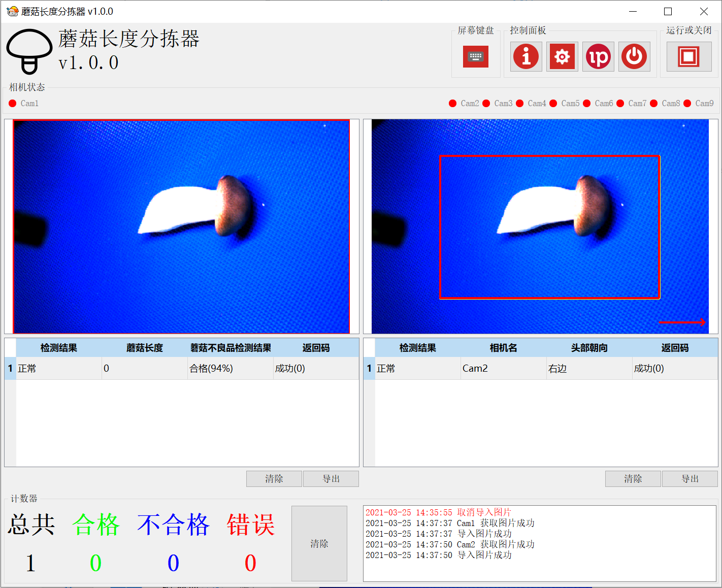Open the on-screen keyboard

pos(475,56)
